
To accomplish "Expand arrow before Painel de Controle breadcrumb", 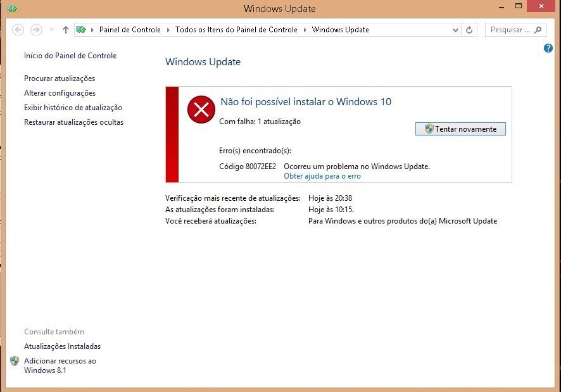I will point(92,30).
